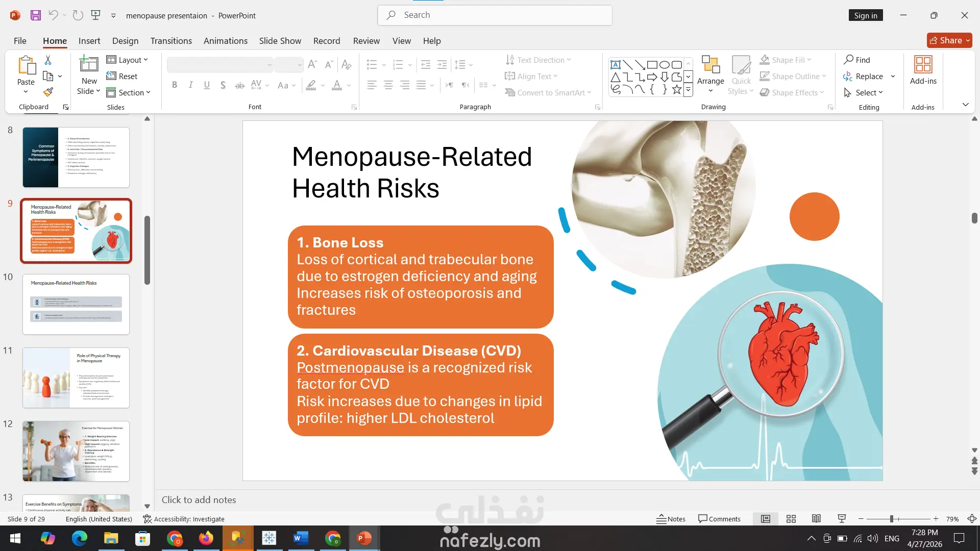Screen dimensions: 980x551
Task: Open the File menu
Action: 20,41
